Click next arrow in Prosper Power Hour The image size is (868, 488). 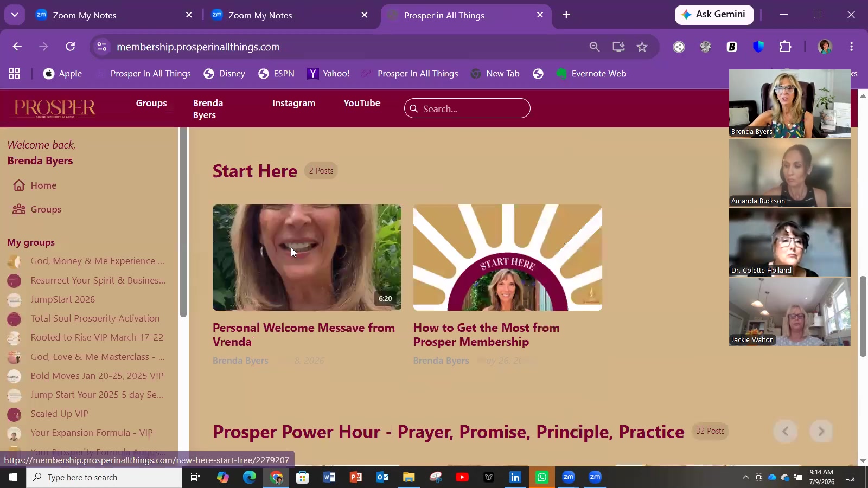(x=821, y=432)
